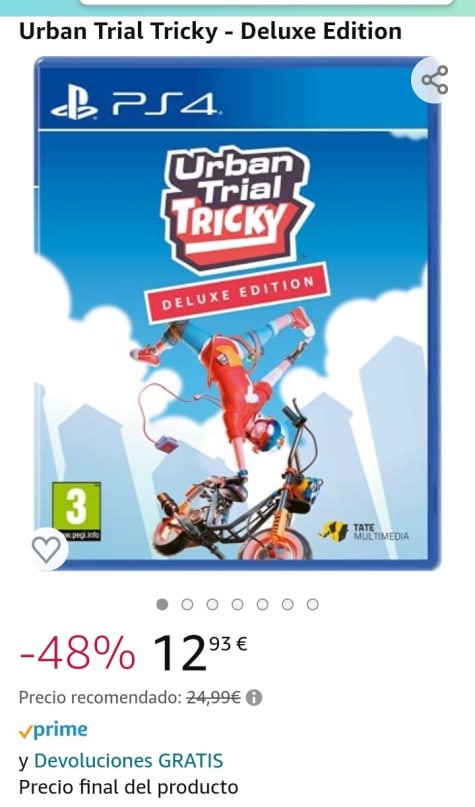Tap the search bar at top
Viewport: 475px width, 807px height.
pos(267,3)
